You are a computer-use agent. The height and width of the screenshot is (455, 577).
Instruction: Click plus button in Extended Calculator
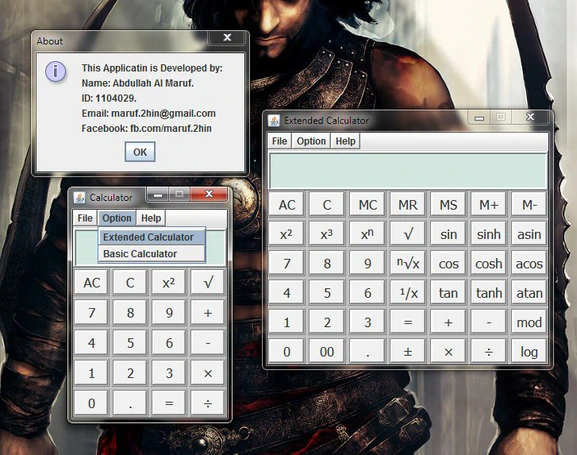448,322
